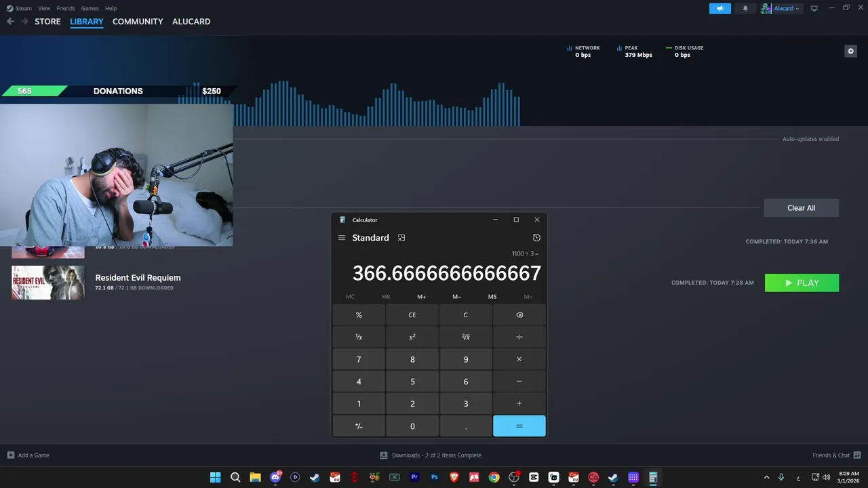This screenshot has width=868, height=488.
Task: Click the decimal point key
Action: (x=466, y=426)
